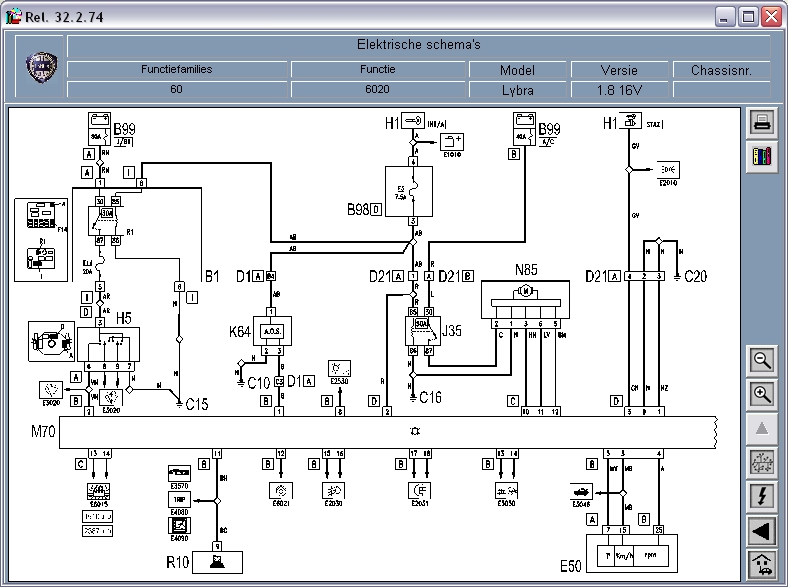Select the E3030 component symbol
This screenshot has width=788, height=587.
click(x=507, y=491)
